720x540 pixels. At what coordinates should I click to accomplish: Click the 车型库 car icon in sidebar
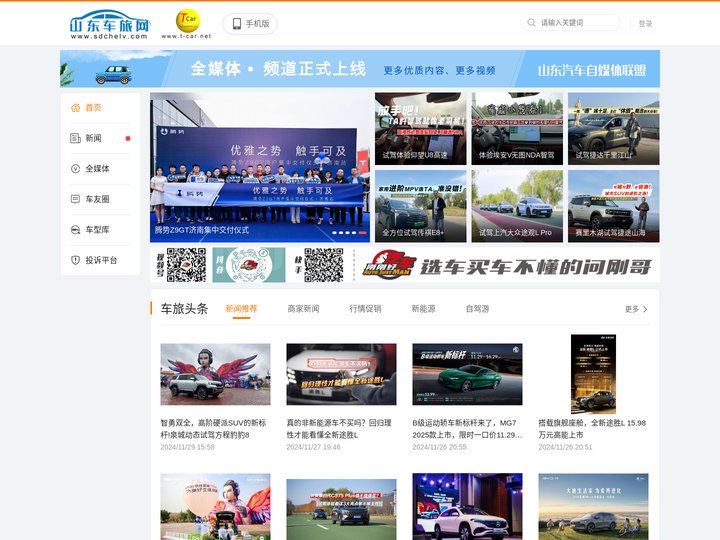tap(75, 230)
